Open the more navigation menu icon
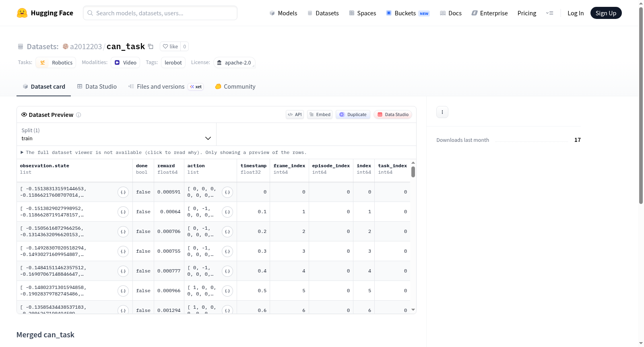 [549, 13]
